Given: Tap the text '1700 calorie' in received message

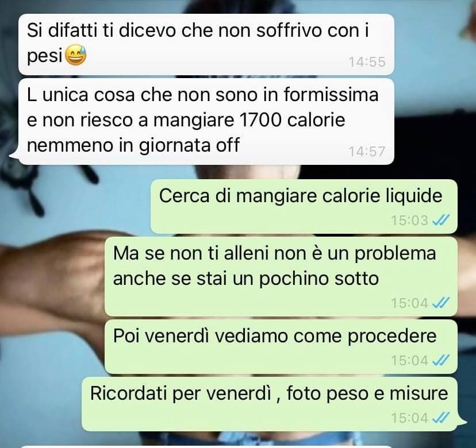Looking at the screenshot, I should click(292, 120).
